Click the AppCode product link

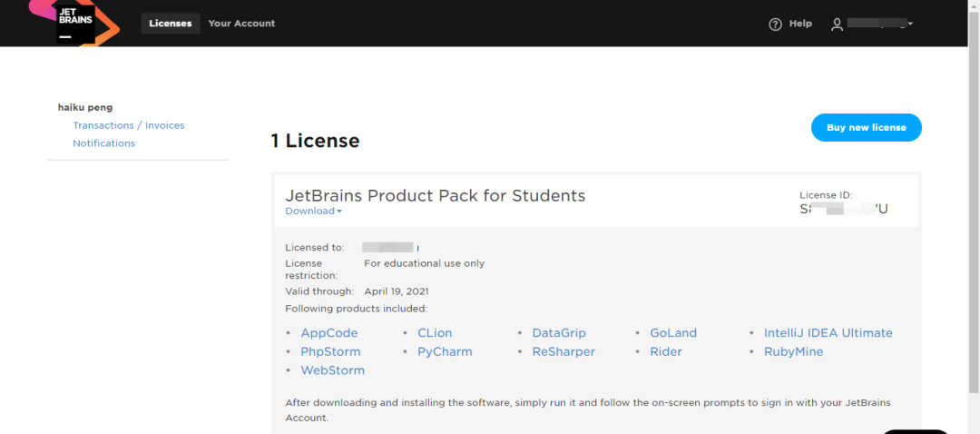point(328,333)
